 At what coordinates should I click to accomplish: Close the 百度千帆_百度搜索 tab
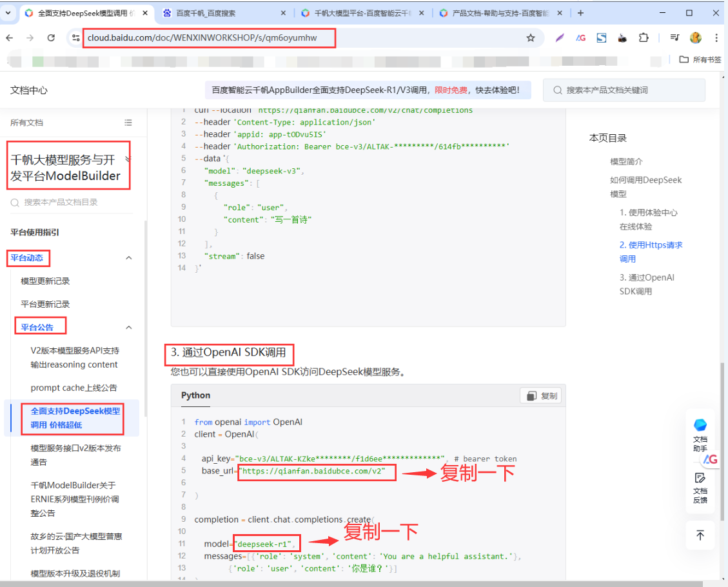click(x=283, y=13)
